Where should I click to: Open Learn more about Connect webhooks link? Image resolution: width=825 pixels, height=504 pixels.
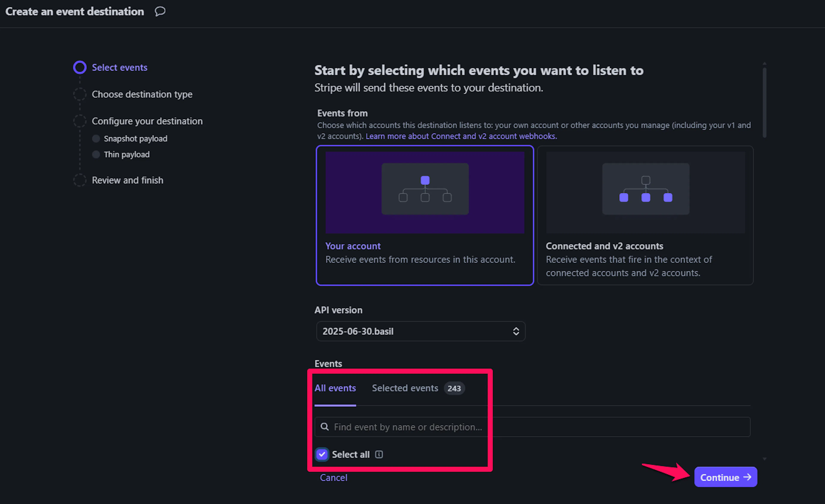[461, 136]
